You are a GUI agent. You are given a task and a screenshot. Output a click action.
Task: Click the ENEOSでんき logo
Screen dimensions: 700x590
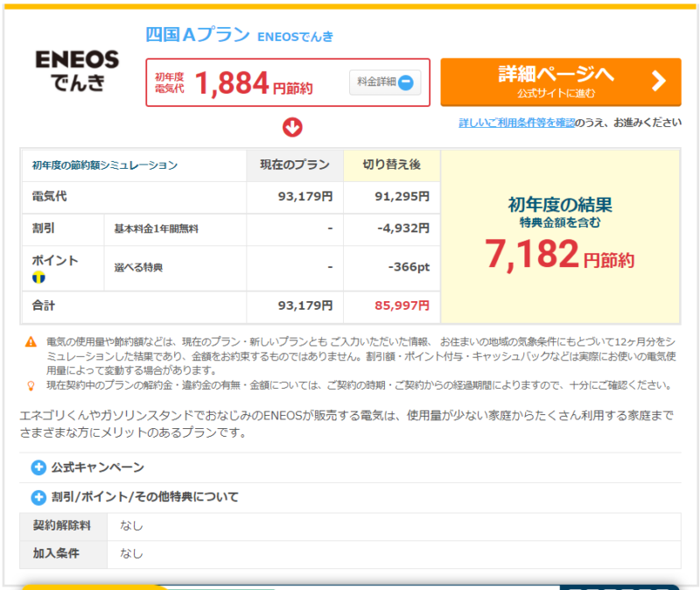77,71
